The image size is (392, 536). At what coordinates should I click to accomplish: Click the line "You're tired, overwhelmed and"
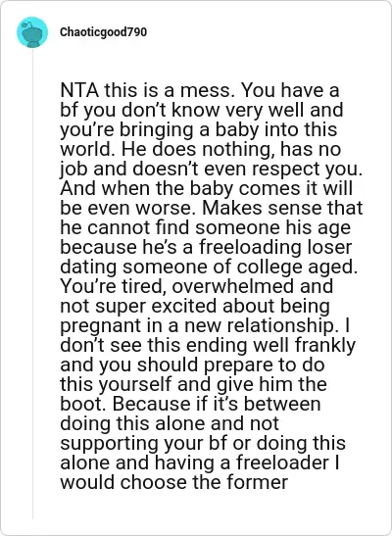click(197, 286)
